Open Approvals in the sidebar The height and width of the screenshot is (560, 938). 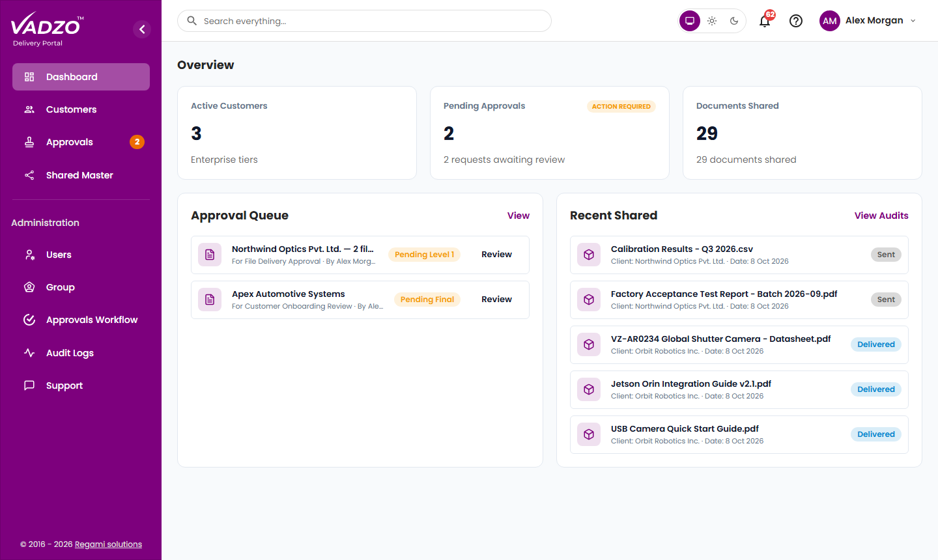click(x=81, y=142)
